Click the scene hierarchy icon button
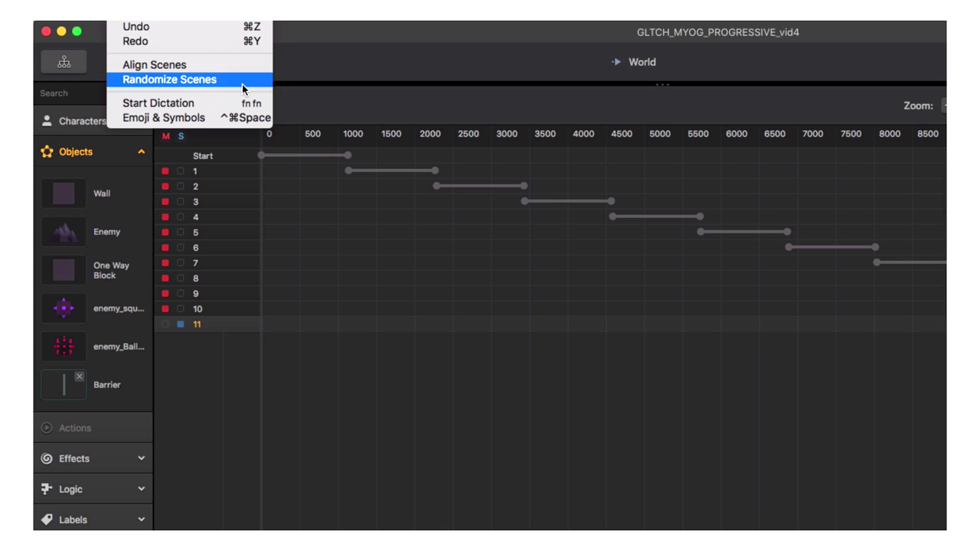The height and width of the screenshot is (551, 980). pyautogui.click(x=64, y=63)
